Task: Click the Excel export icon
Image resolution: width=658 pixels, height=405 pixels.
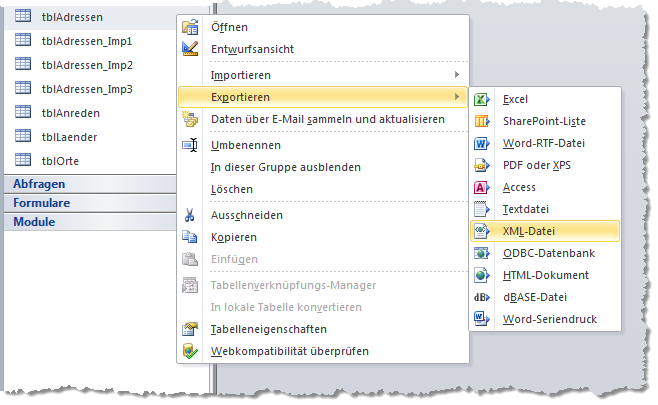Action: click(x=481, y=99)
